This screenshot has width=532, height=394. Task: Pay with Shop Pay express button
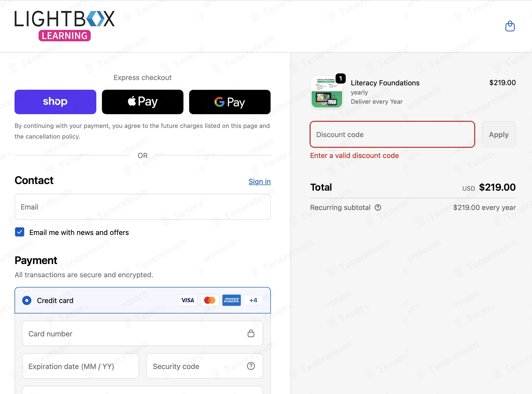pos(55,102)
